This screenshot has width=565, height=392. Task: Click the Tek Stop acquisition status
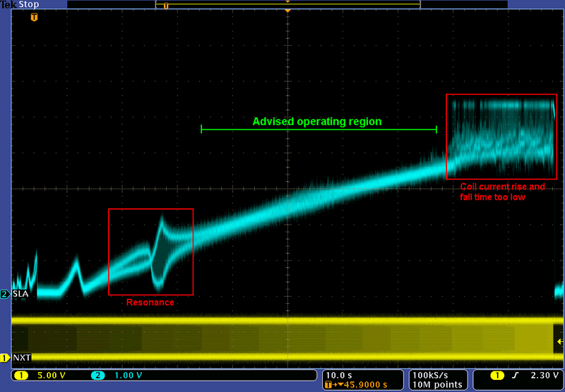pyautogui.click(x=19, y=5)
